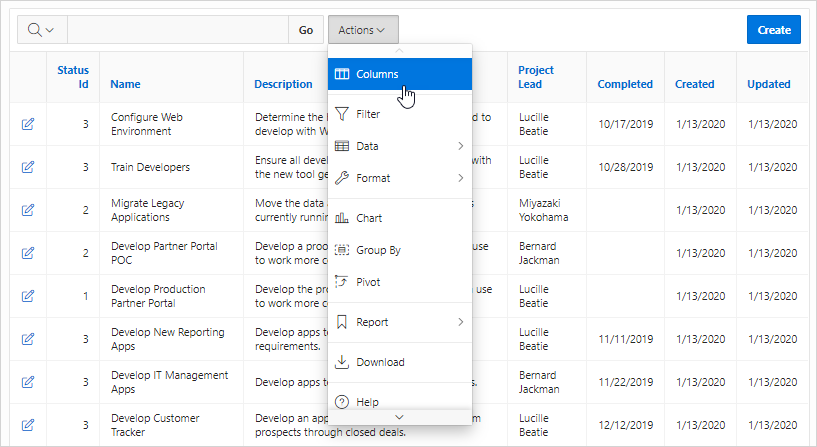Open the search magnifier column selector dropdown
817x447 pixels.
pos(42,30)
